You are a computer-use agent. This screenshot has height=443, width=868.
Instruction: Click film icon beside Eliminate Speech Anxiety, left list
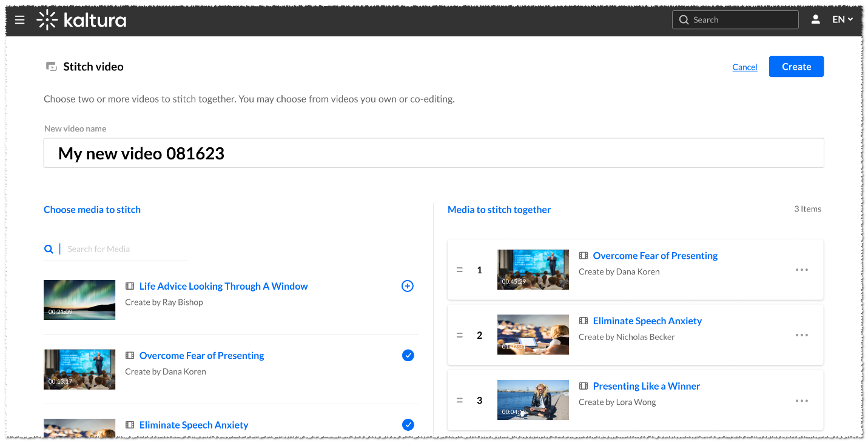130,425
